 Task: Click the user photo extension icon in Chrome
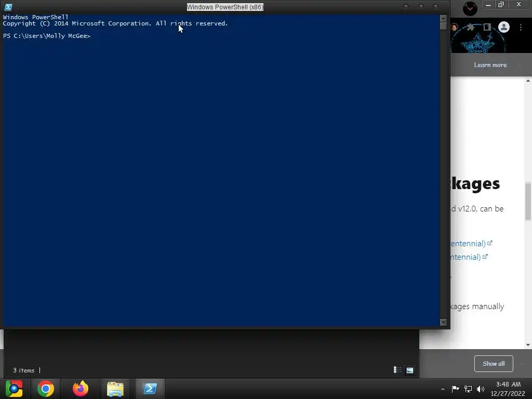(455, 27)
